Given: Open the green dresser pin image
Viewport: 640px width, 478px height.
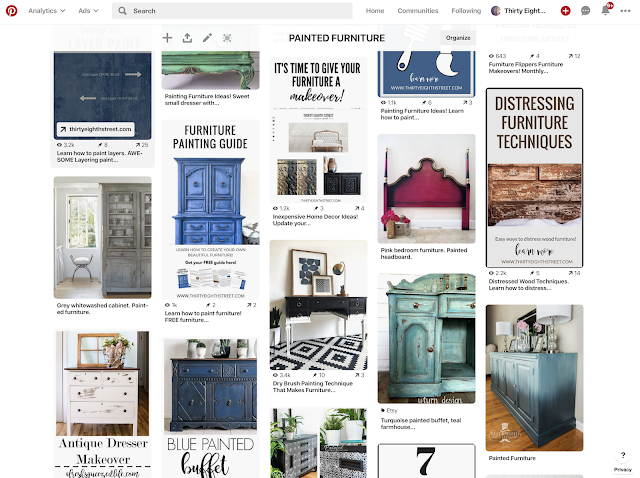Looking at the screenshot, I should point(211,69).
